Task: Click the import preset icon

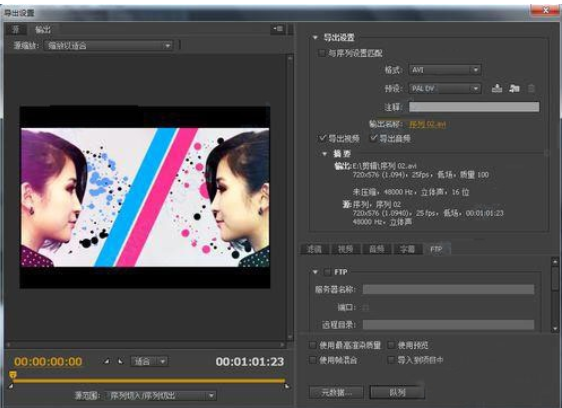Action: click(514, 88)
